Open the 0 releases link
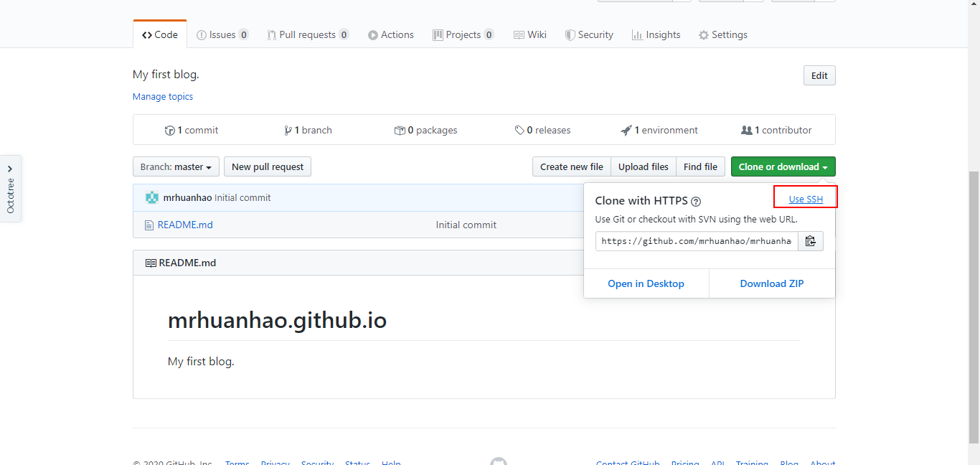 (543, 130)
